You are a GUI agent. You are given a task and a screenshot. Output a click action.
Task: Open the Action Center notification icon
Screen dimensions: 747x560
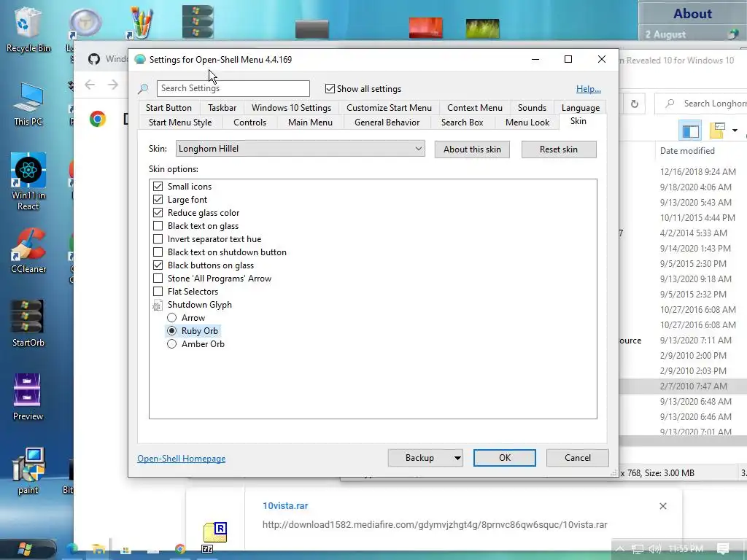[723, 548]
